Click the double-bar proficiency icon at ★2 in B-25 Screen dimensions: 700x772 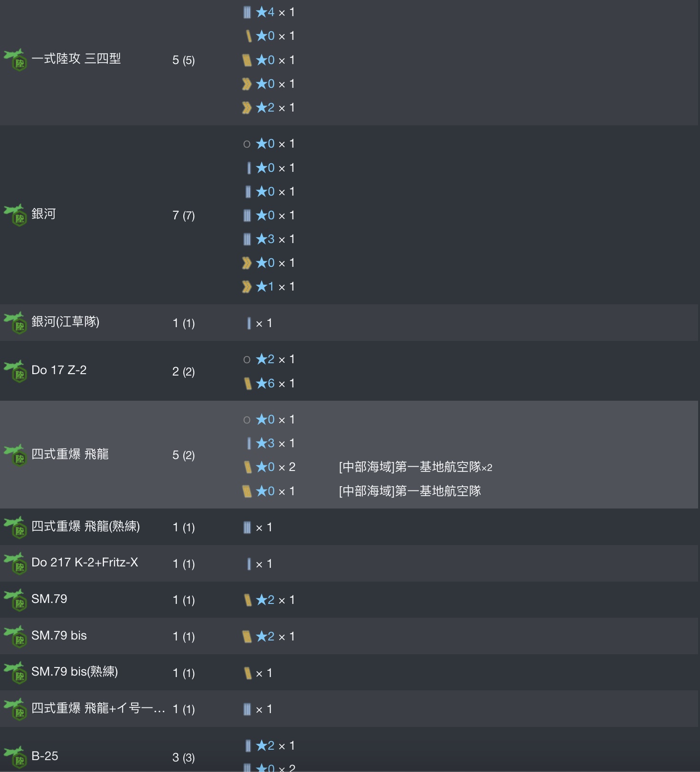[x=248, y=746]
